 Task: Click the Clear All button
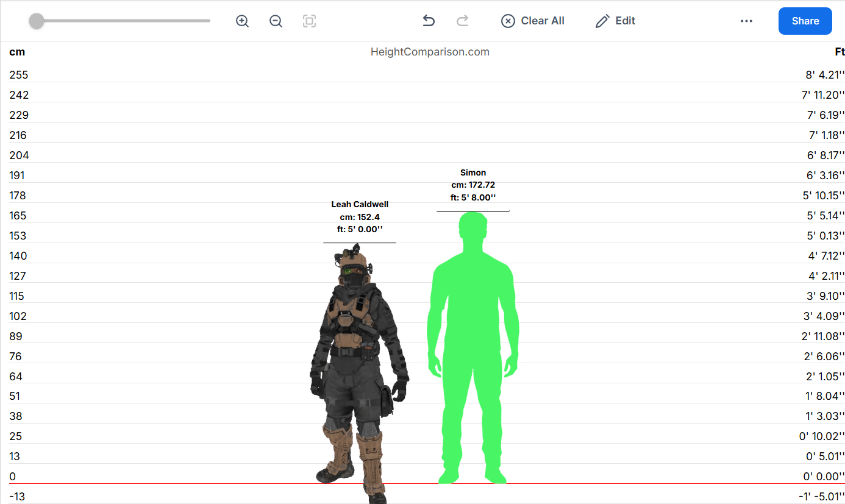[x=532, y=21]
